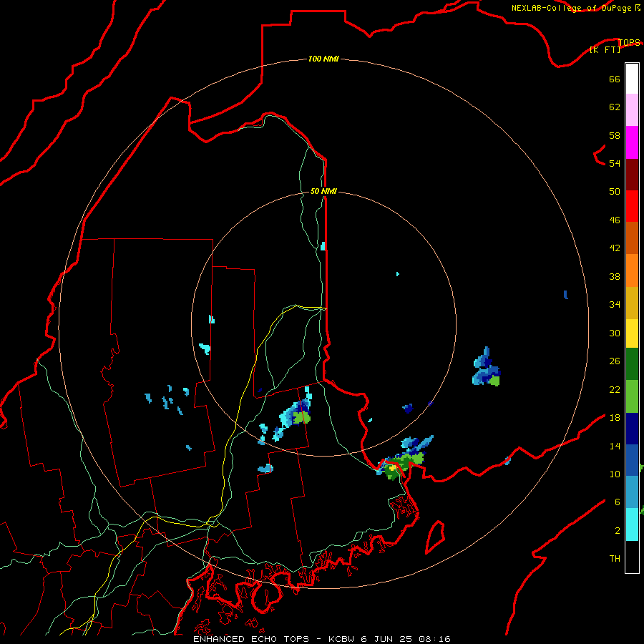The height and width of the screenshot is (644, 644).
Task: Select the light green legend swatch
Action: 632,396
